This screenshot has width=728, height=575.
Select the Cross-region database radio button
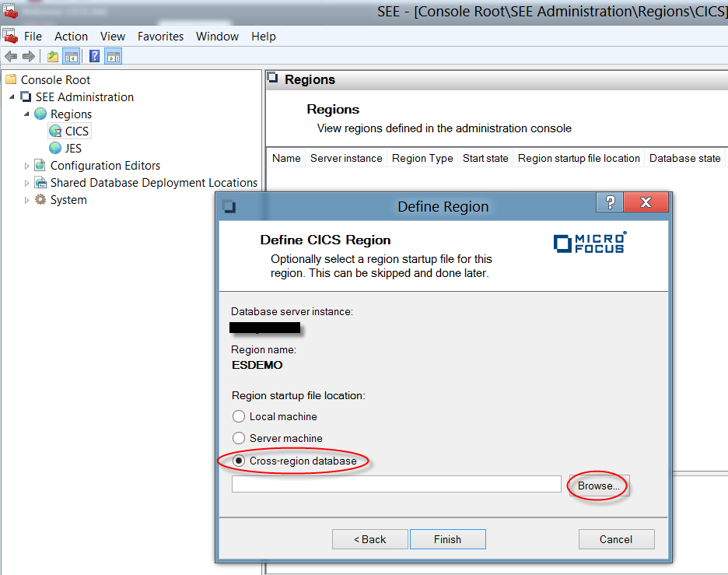(239, 461)
